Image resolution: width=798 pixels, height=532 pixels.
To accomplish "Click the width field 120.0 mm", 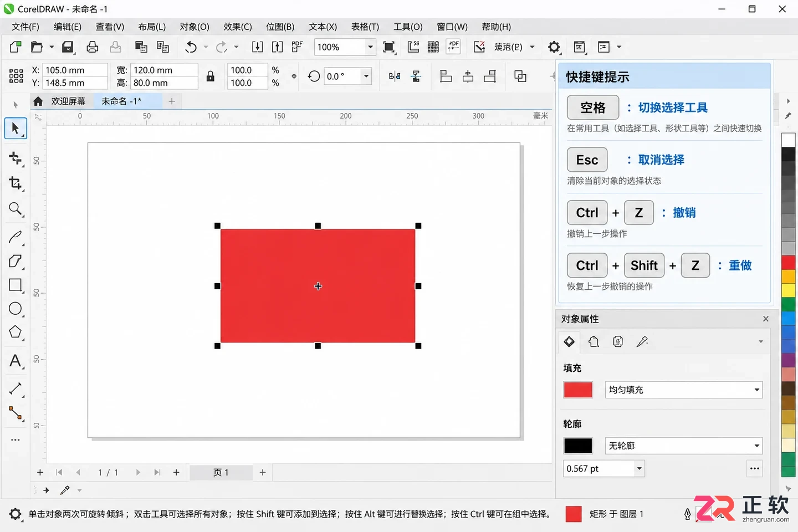I will (164, 70).
